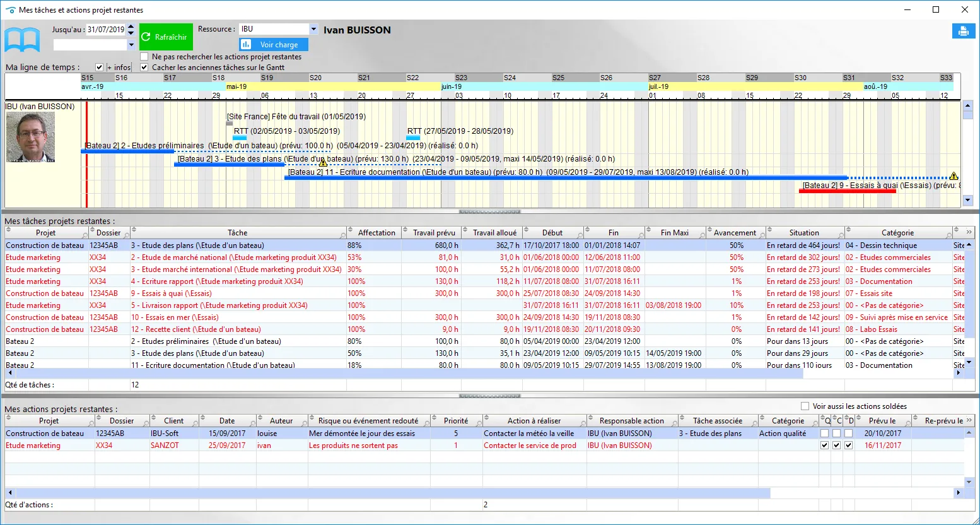Viewport: 980px width, 525px height.
Task: Select task row '4 - Ecriture rapport'
Action: pyautogui.click(x=484, y=281)
